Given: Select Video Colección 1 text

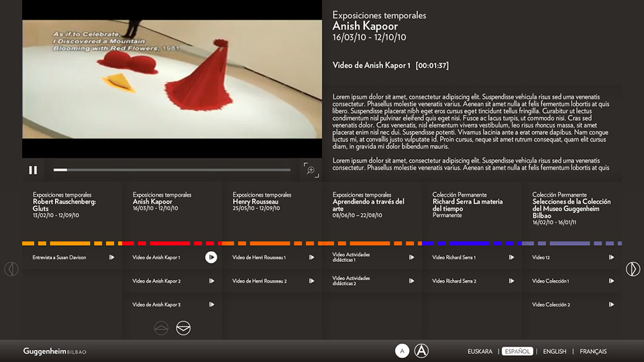Looking at the screenshot, I should click(x=550, y=281).
